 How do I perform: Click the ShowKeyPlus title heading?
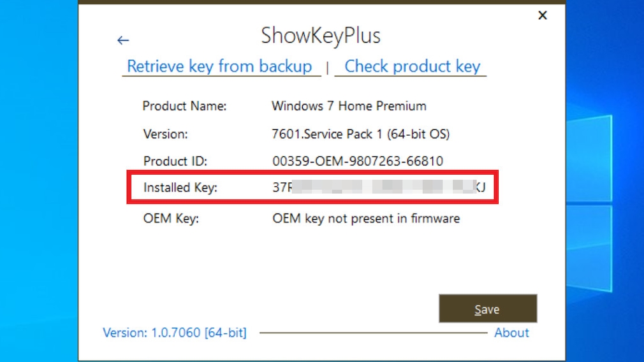[x=321, y=36]
